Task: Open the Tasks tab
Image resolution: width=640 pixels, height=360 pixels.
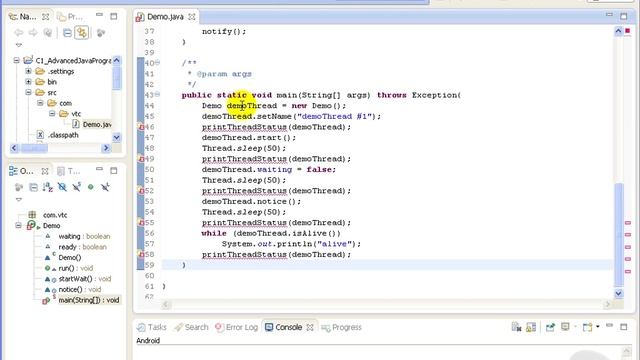Action: pos(152,327)
